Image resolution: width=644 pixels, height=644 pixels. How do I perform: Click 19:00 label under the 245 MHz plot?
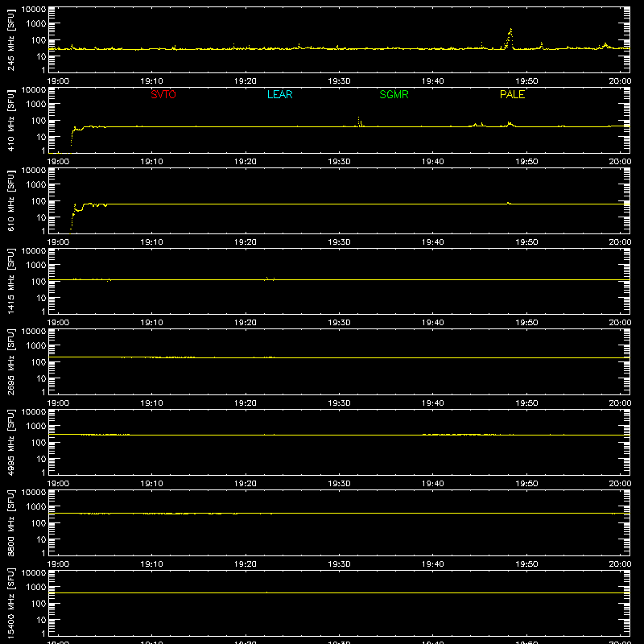tap(58, 81)
